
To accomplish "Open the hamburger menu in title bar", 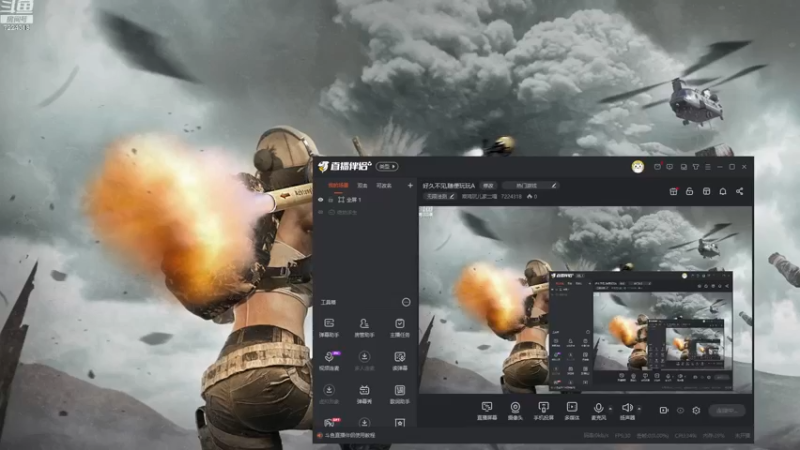I will (x=707, y=167).
